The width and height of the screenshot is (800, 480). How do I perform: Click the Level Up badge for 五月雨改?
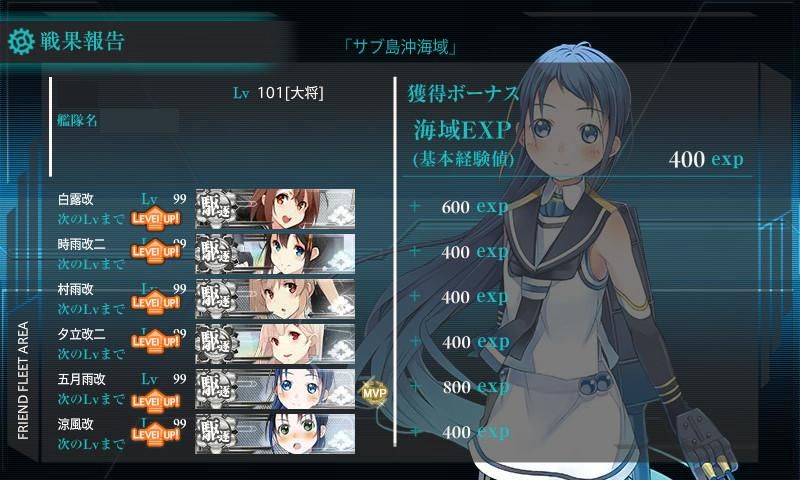(156, 401)
